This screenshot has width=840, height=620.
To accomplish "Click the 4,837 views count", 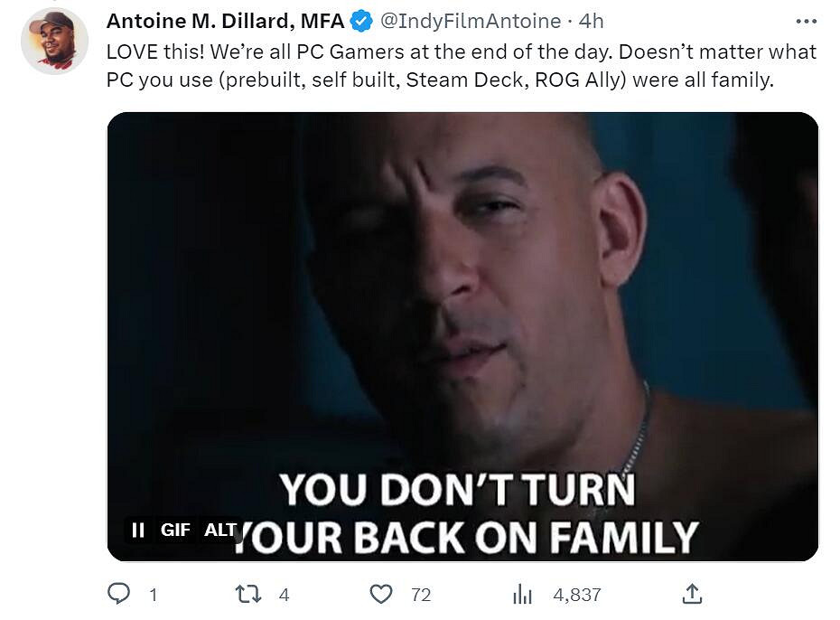I will (x=577, y=595).
